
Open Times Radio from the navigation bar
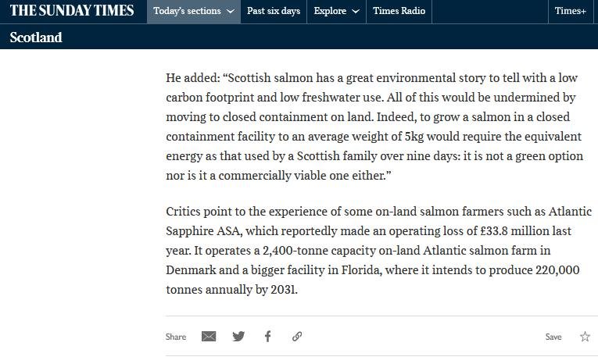coord(399,12)
